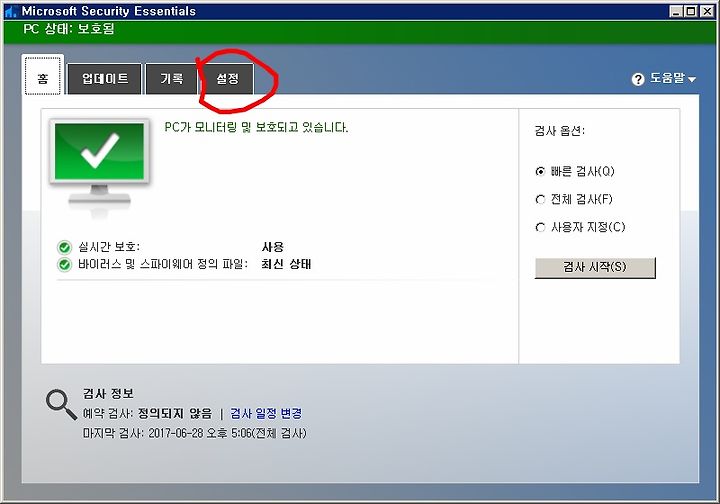Click the last scan date '2017-06-28' line
This screenshot has width=720, height=504.
195,433
